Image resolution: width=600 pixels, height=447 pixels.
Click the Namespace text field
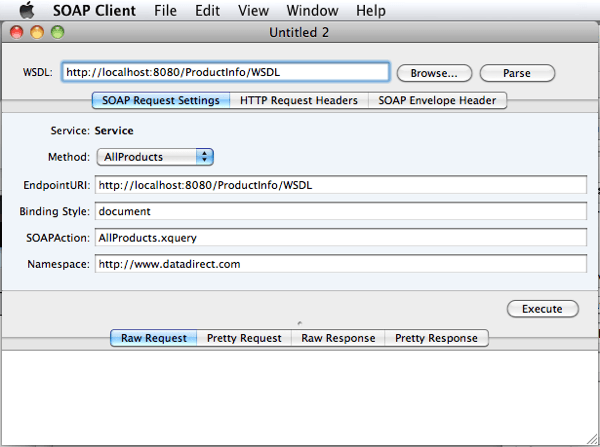(340, 264)
